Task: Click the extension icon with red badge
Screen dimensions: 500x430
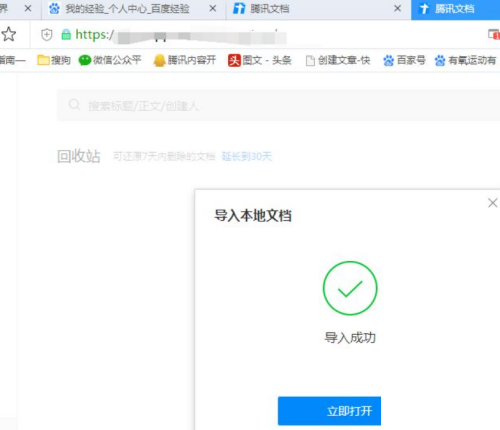Action: [494, 34]
